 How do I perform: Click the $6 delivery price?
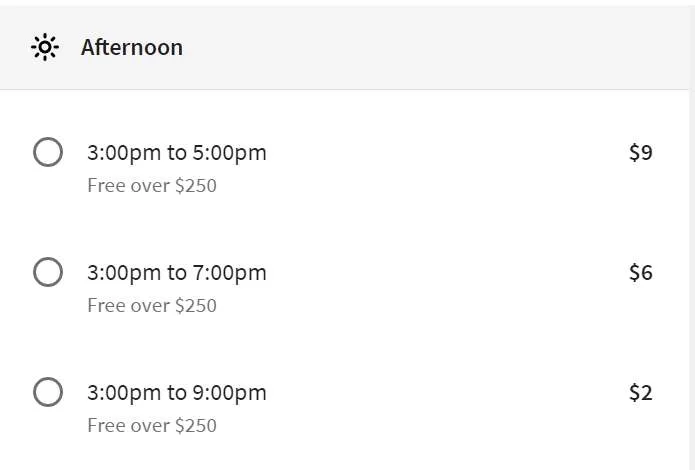point(640,273)
